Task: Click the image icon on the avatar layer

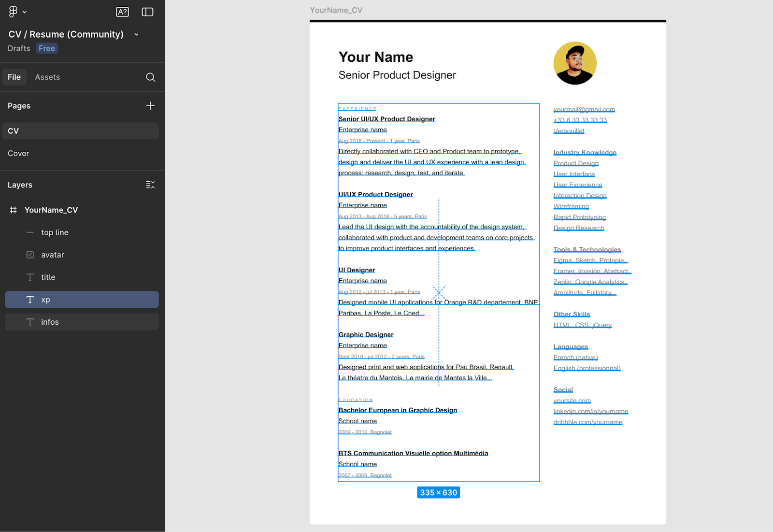Action: 30,255
